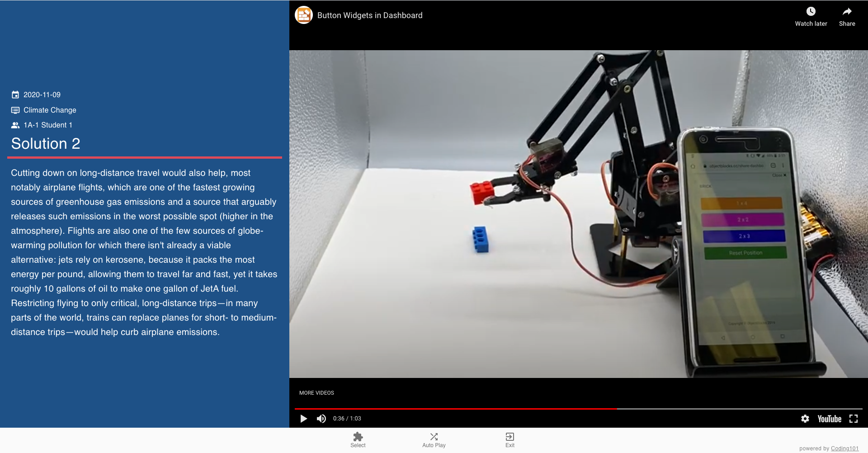The image size is (868, 453).
Task: Open Button Widgets in Dashboard title link
Action: (370, 15)
